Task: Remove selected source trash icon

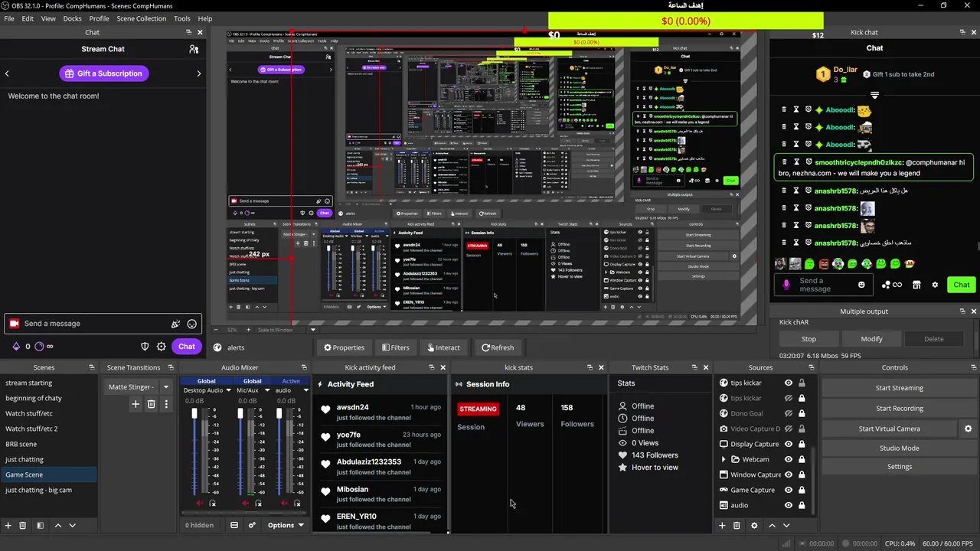Action: 737,526
